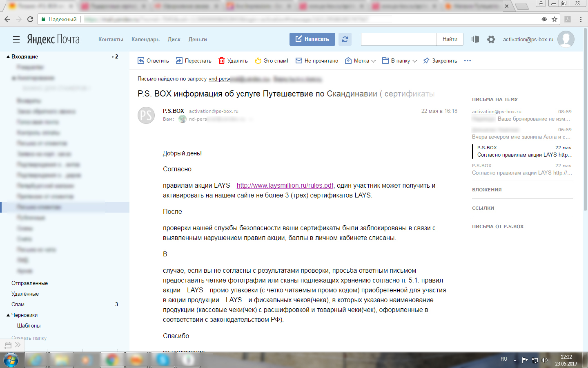This screenshot has width=588, height=368.
Task: Focus the mail search input field
Action: click(x=399, y=39)
